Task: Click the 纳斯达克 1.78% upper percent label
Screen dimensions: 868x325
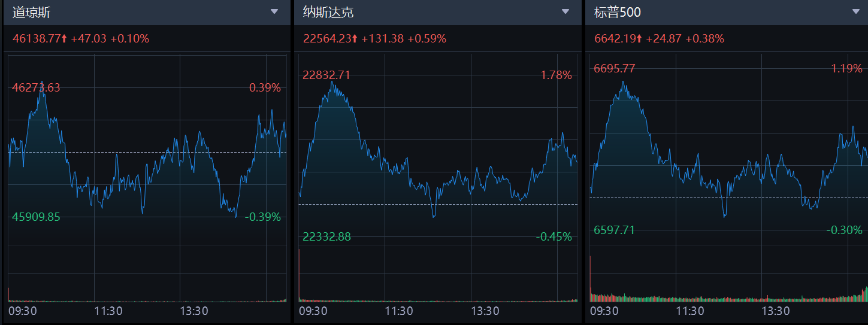Action: (555, 75)
